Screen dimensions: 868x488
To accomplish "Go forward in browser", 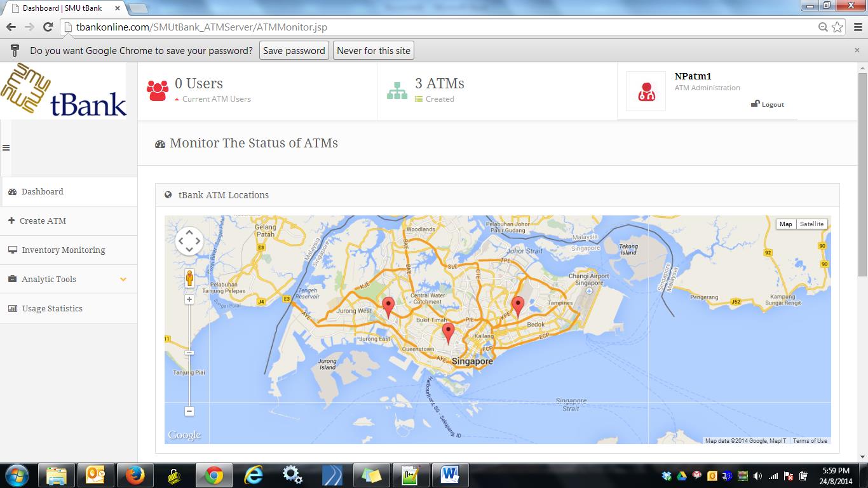I will coord(29,27).
